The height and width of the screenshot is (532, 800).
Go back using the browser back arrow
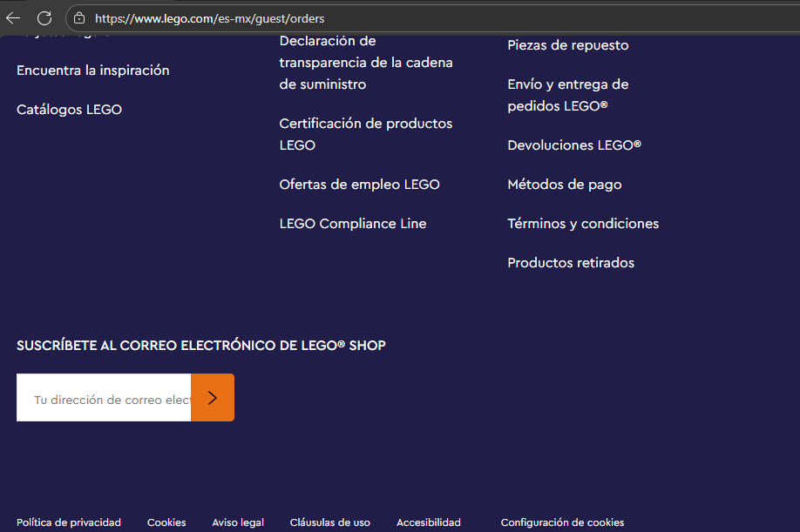(x=13, y=18)
